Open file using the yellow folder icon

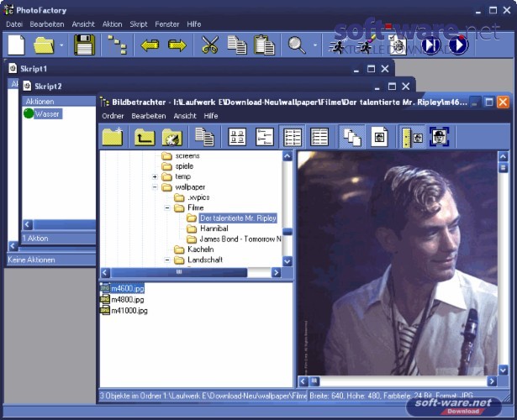tap(44, 45)
